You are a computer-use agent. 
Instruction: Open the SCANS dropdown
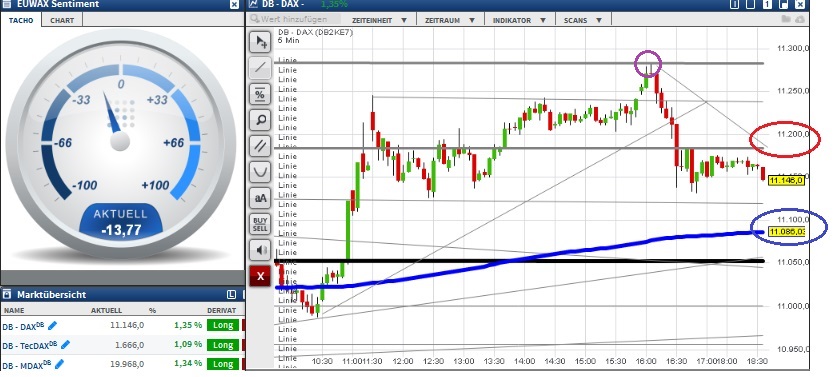[x=583, y=20]
